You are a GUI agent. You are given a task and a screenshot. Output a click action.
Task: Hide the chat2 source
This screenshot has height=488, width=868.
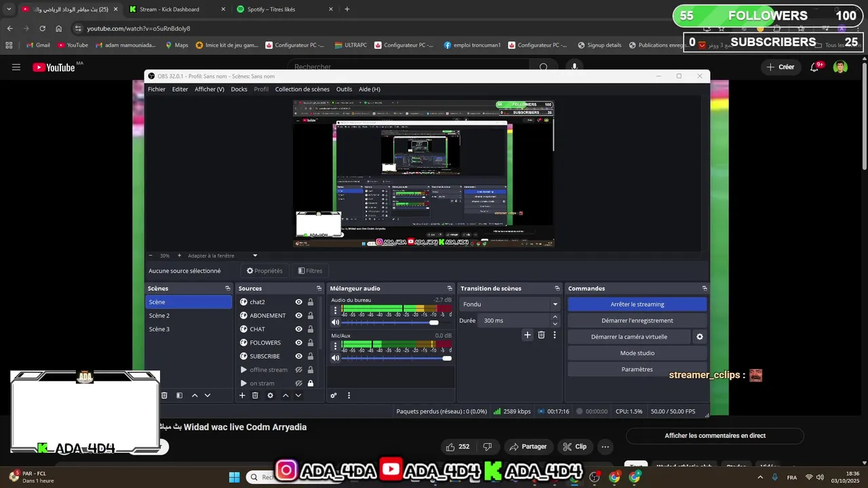(298, 302)
